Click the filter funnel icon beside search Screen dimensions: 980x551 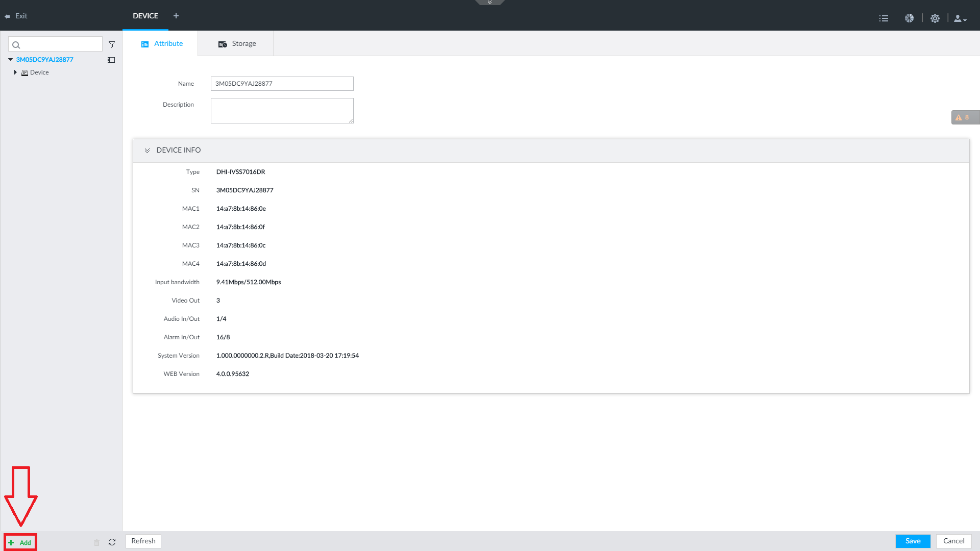click(112, 45)
